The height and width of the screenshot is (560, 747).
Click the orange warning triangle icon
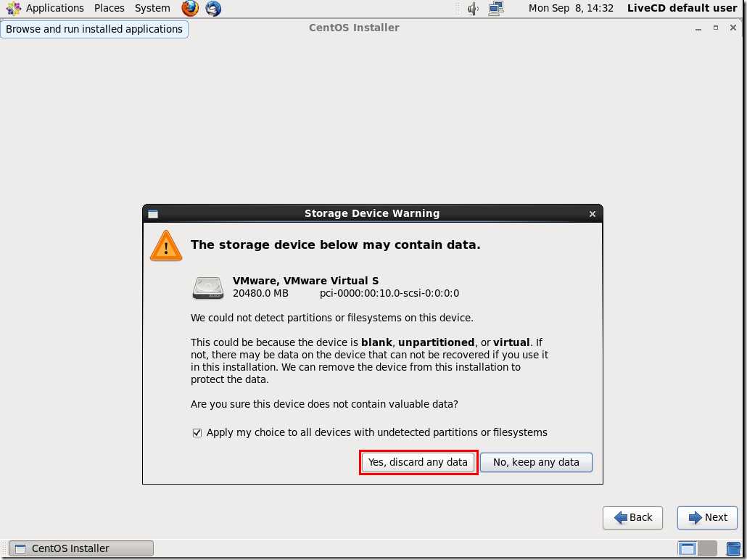[166, 246]
